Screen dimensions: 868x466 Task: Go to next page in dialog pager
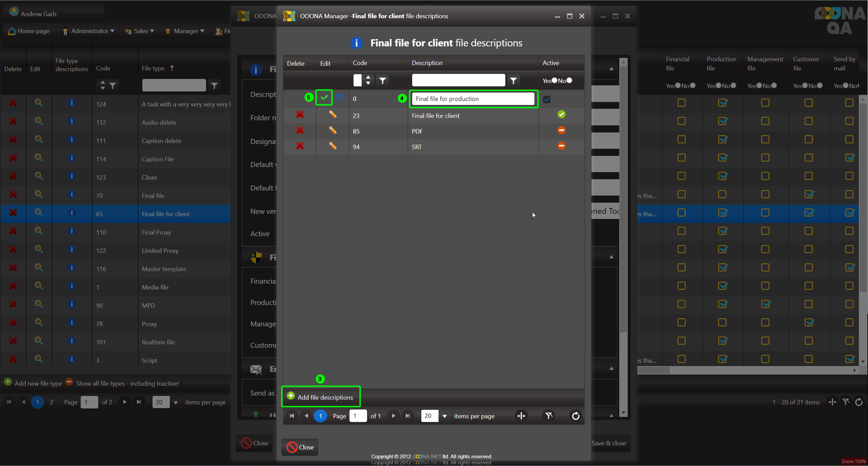[393, 416]
